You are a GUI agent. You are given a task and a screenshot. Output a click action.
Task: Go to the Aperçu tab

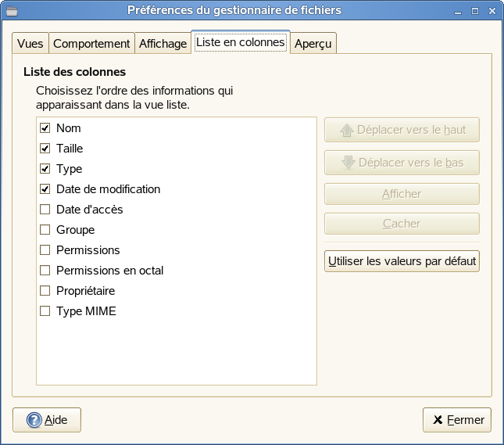(313, 44)
